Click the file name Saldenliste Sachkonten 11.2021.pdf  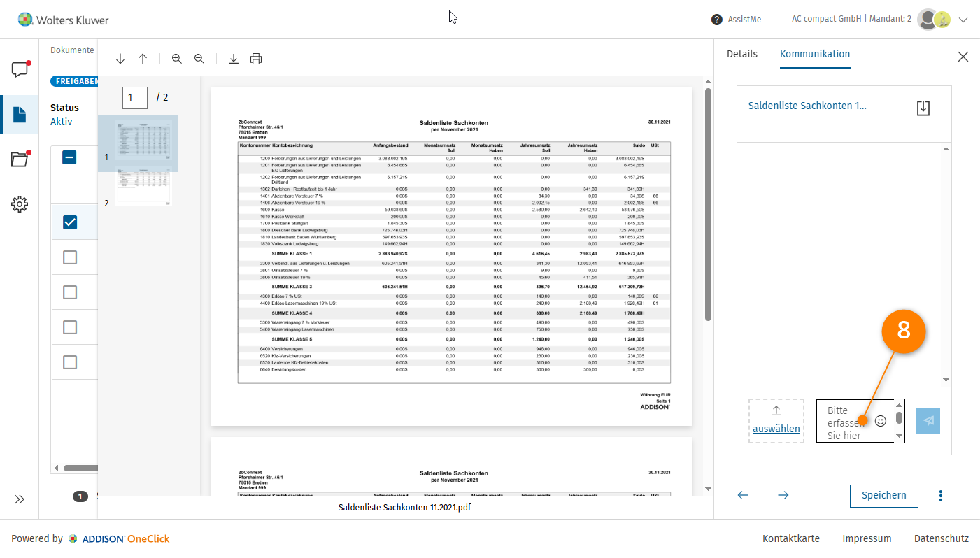point(404,508)
